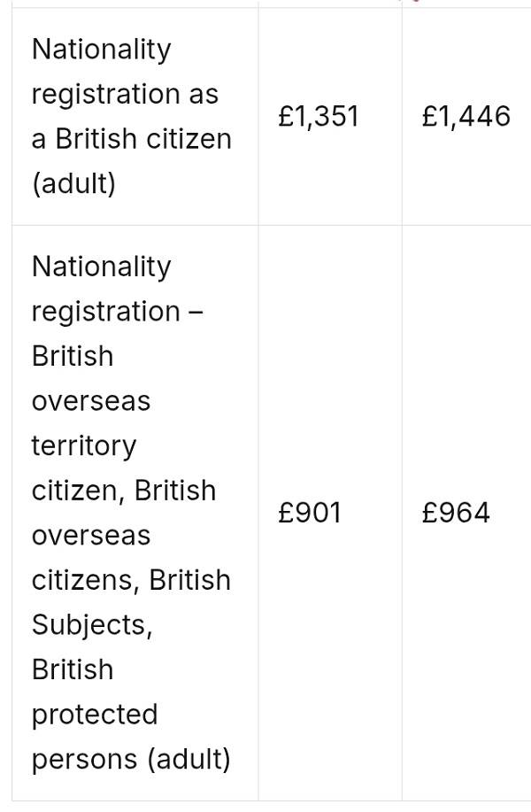This screenshot has height=812, width=531.
Task: Click the single word 'British' above 'protected'
Action: pos(73,669)
